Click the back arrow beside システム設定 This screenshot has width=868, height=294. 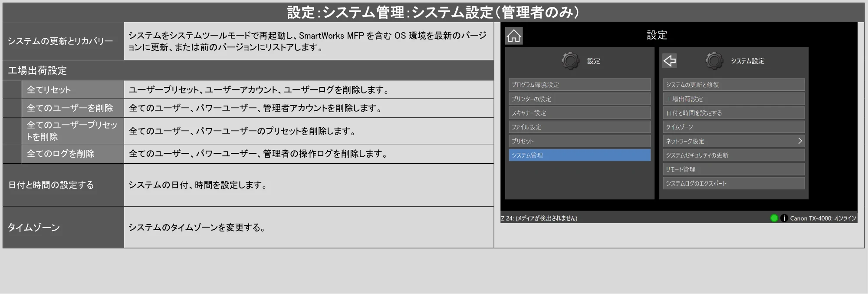670,61
